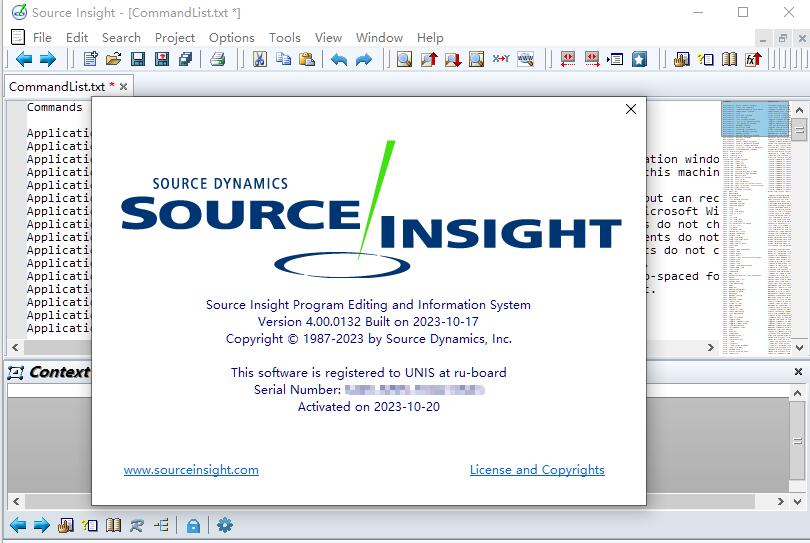Open the Edit menu
Screen dimensions: 810x543
[77, 38]
